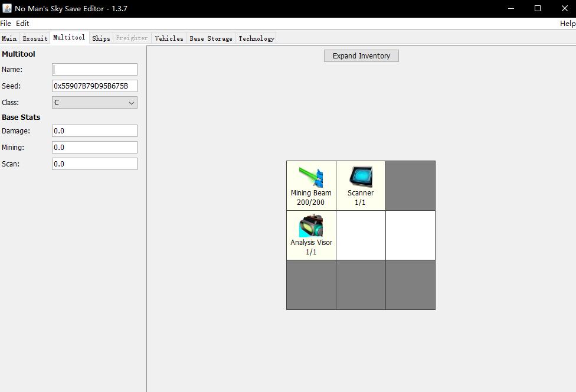
Task: Close the Save Editor window
Action: 565,8
